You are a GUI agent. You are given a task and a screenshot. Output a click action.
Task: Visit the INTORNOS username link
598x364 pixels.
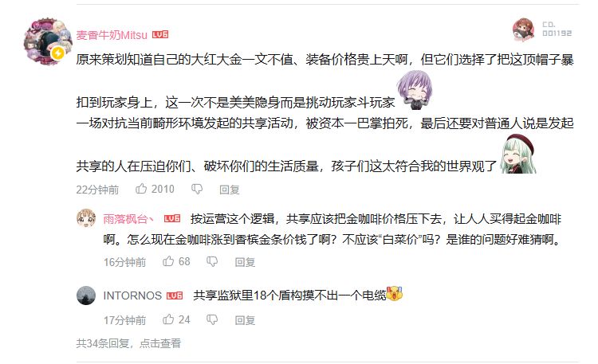coord(132,296)
